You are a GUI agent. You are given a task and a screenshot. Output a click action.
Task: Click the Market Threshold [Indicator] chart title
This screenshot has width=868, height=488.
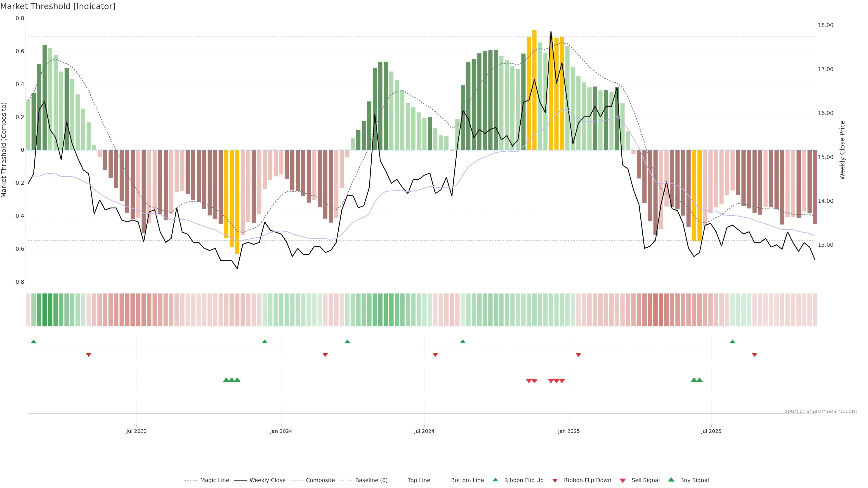pyautogui.click(x=58, y=6)
